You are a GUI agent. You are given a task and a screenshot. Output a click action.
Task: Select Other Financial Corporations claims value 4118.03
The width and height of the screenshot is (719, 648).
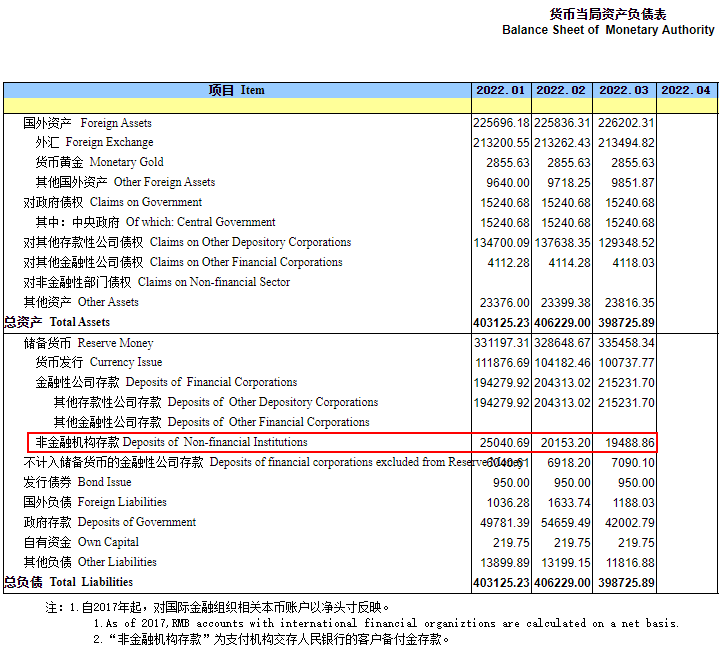pos(633,263)
